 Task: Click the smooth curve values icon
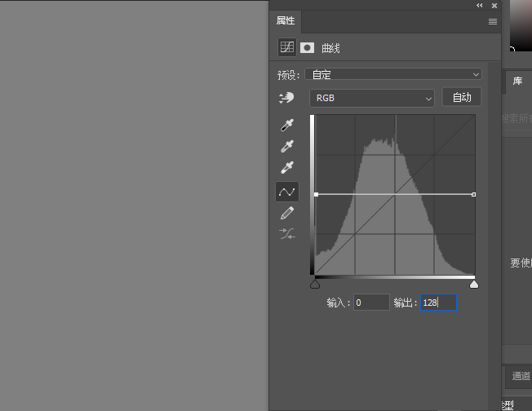pyautogui.click(x=287, y=234)
